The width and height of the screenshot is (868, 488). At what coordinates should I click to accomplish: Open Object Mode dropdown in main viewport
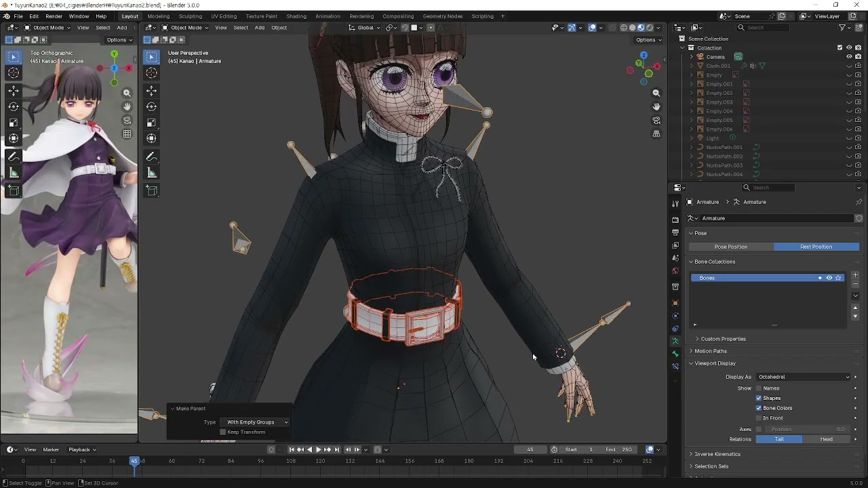185,28
